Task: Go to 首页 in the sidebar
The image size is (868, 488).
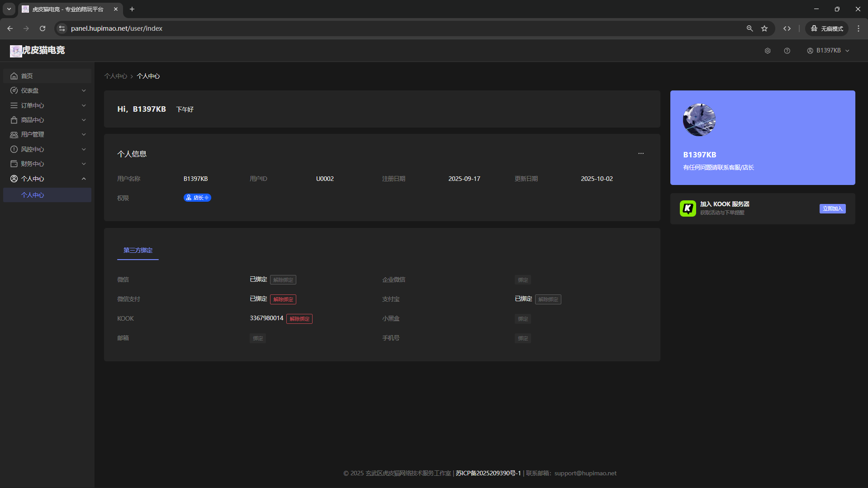Action: coord(47,76)
